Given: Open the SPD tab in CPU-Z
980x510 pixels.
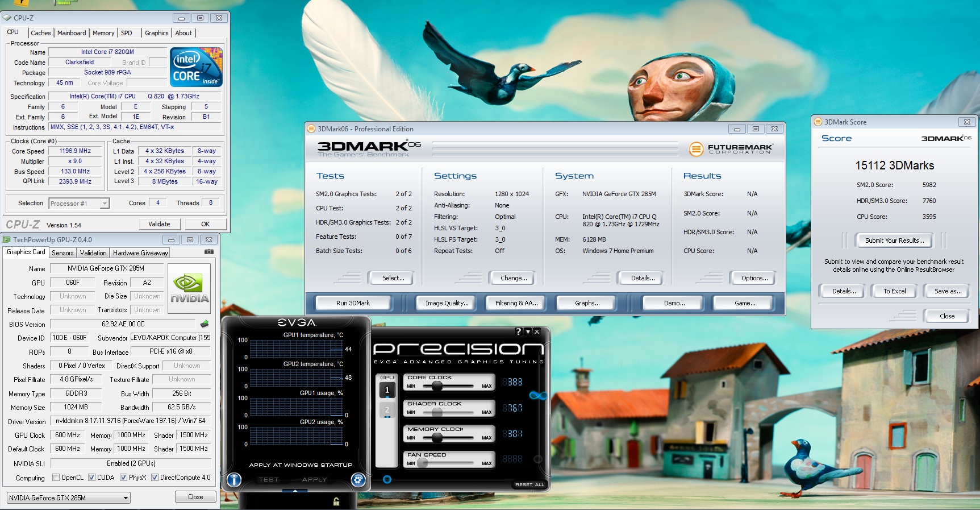Looking at the screenshot, I should [x=127, y=33].
